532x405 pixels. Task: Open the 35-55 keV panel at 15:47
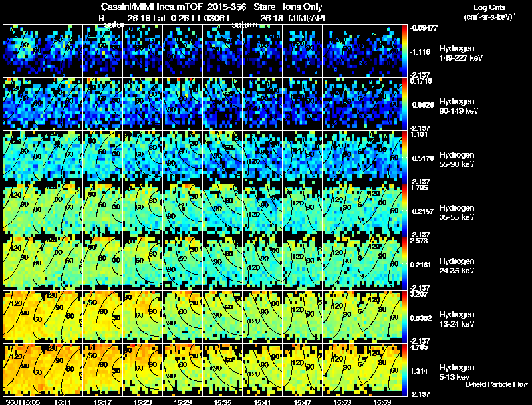coord(303,210)
